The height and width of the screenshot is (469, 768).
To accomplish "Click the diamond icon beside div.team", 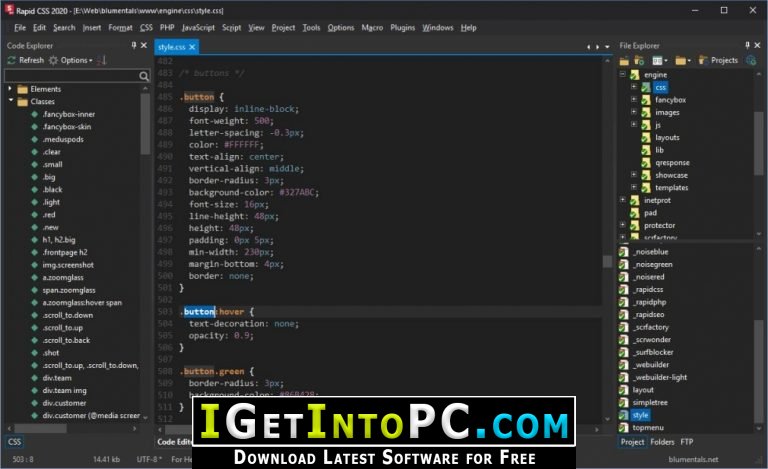I will click(x=34, y=378).
